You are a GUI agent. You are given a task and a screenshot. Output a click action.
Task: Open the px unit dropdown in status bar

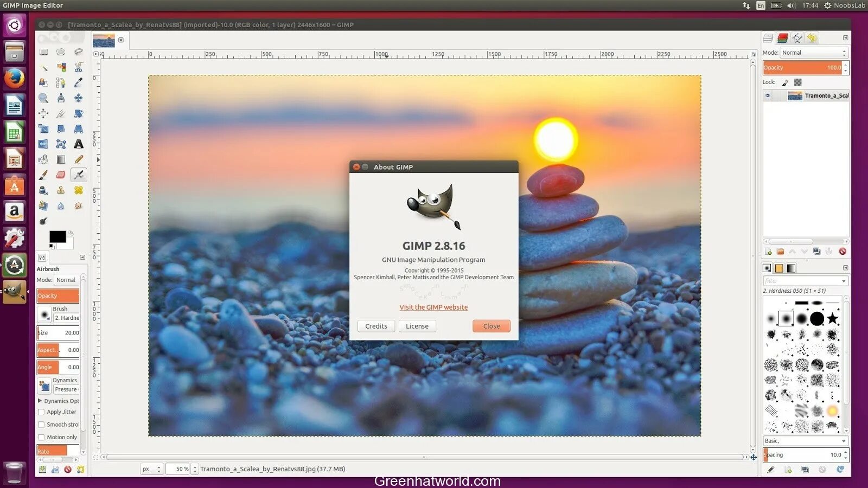click(151, 469)
